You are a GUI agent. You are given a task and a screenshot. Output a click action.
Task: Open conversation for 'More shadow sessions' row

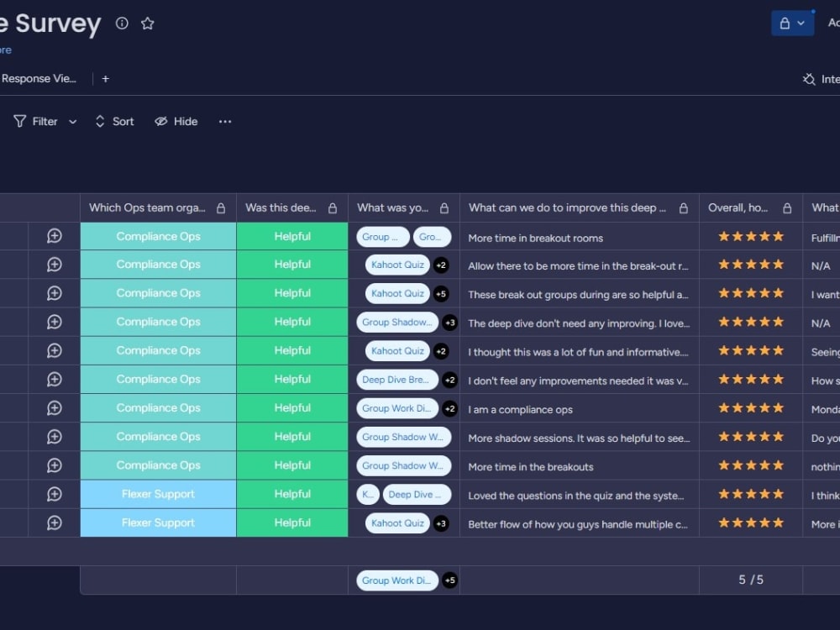coord(54,437)
